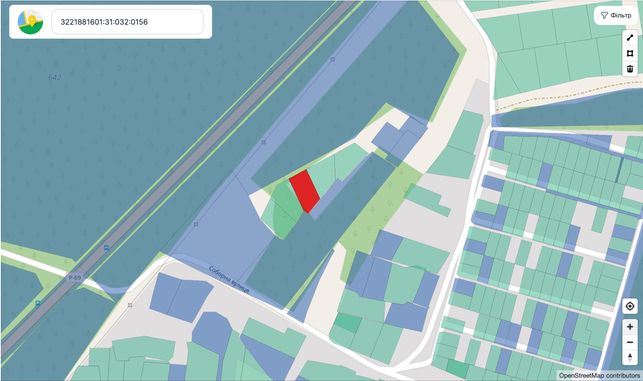The height and width of the screenshot is (381, 643).
Task: Select the line measurement tool
Action: [x=630, y=38]
